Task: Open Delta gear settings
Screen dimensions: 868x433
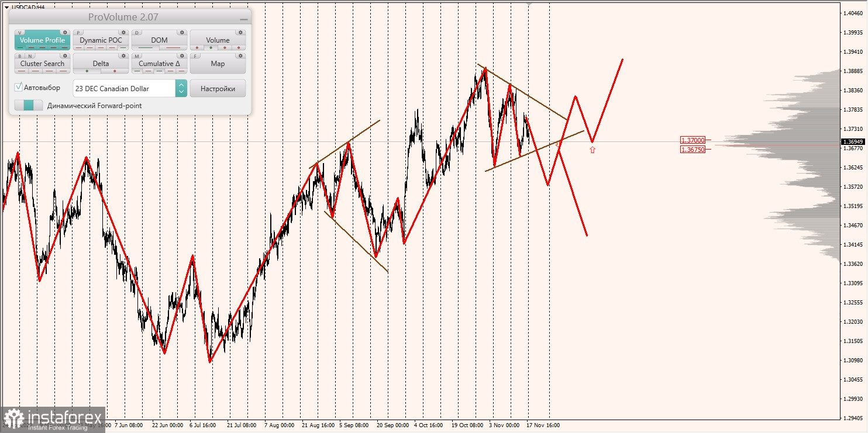Action: [x=123, y=56]
